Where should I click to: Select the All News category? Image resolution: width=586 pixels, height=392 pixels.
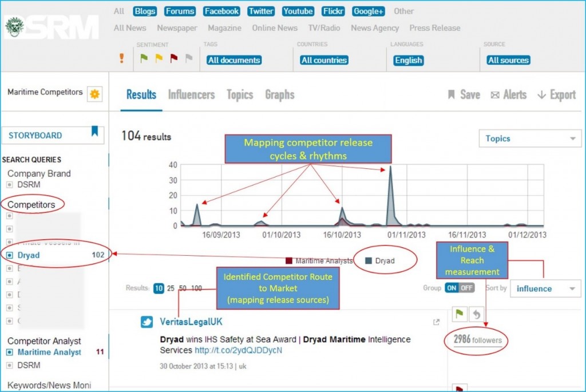click(130, 28)
